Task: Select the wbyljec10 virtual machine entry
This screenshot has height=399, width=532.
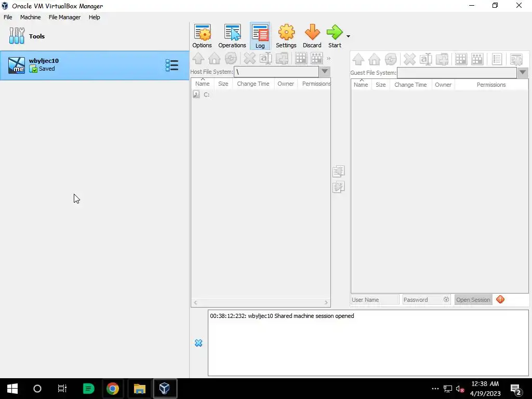Action: 95,65
